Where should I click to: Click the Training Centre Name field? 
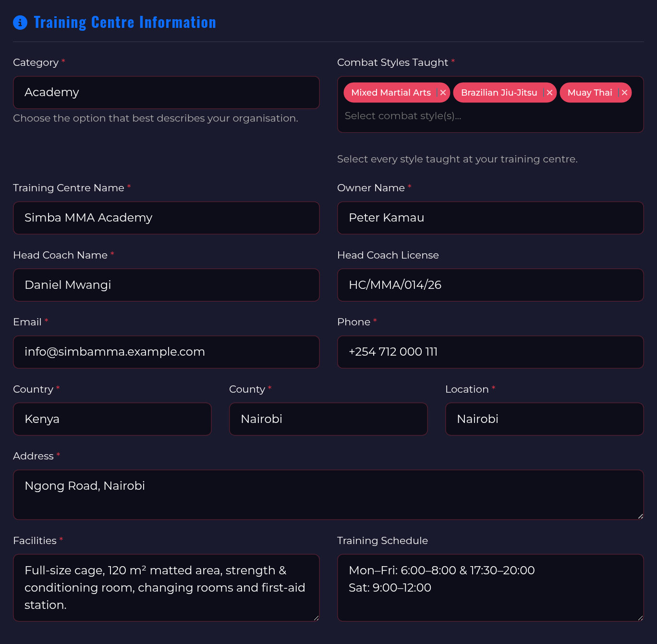pyautogui.click(x=166, y=218)
